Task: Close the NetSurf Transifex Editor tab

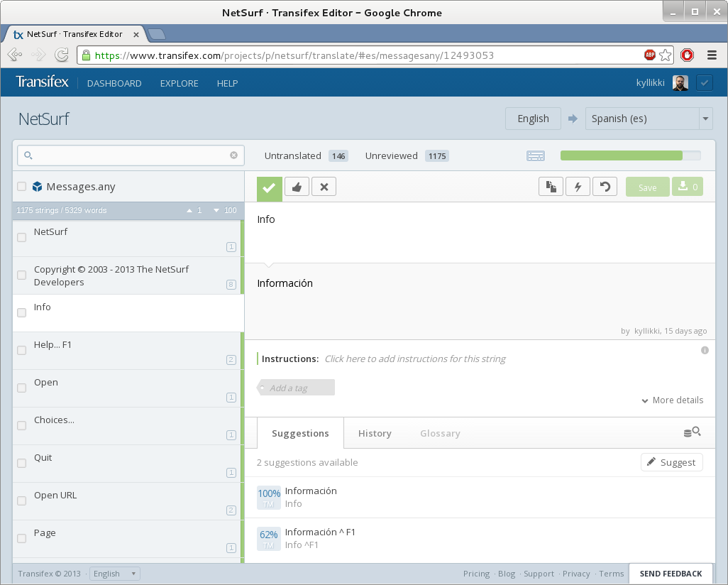Action: click(136, 34)
